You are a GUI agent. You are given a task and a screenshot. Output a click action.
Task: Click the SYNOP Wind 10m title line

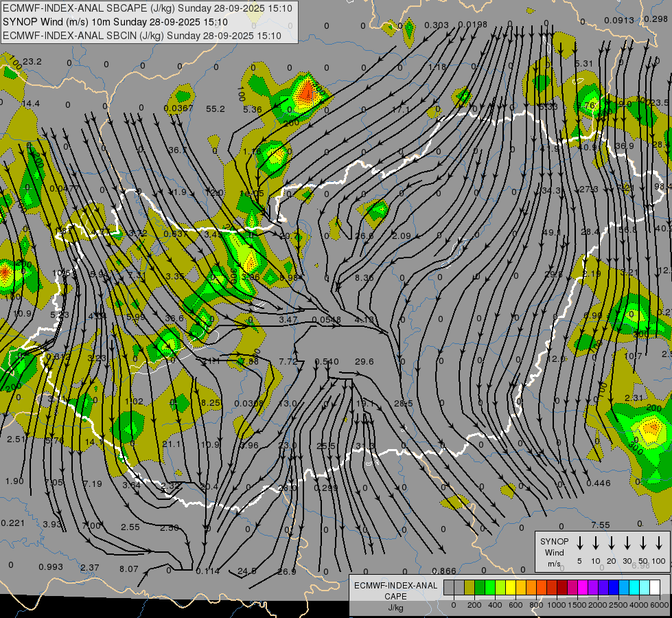(x=115, y=22)
